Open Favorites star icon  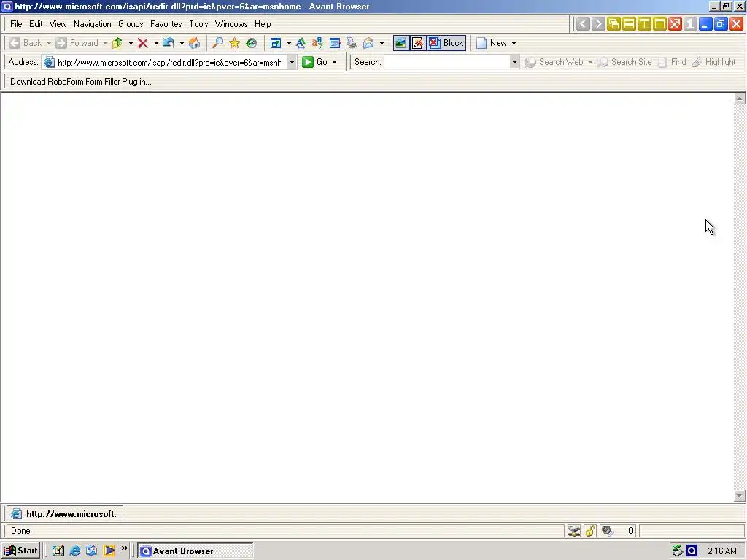click(234, 43)
